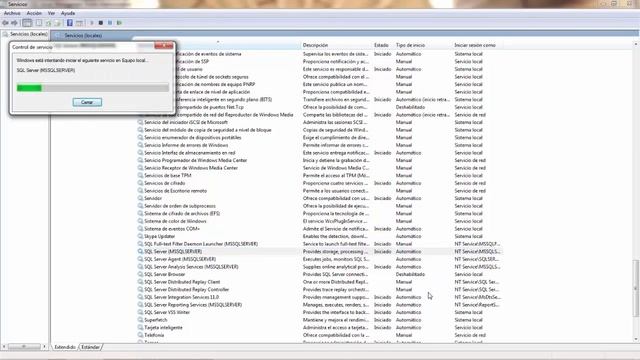Select Servicio Receptor de Windows Media Center
This screenshot has width=640, height=360.
click(x=191, y=168)
